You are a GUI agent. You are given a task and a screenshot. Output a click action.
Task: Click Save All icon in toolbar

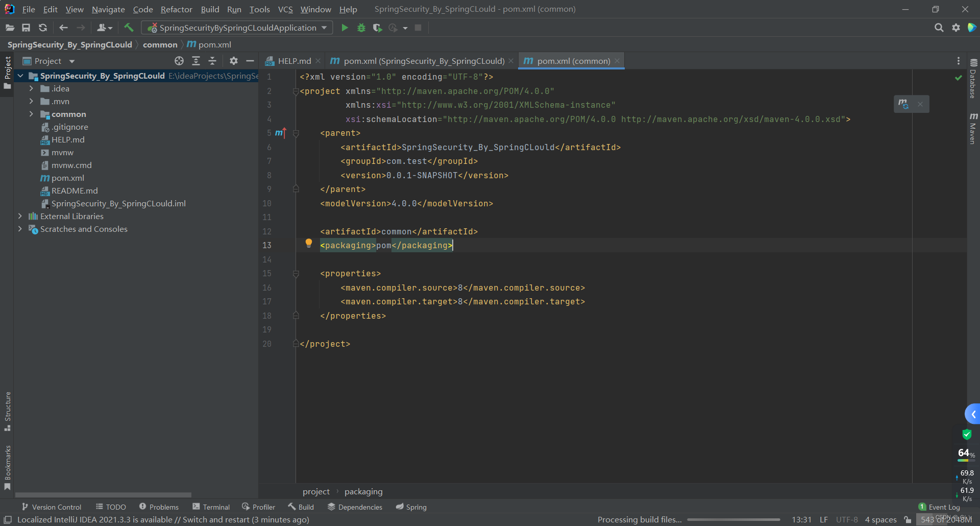26,28
